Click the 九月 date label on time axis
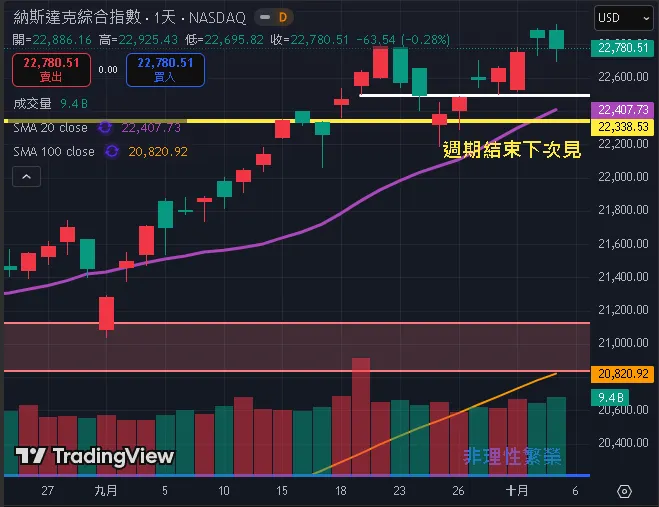The height and width of the screenshot is (507, 659). (105, 491)
